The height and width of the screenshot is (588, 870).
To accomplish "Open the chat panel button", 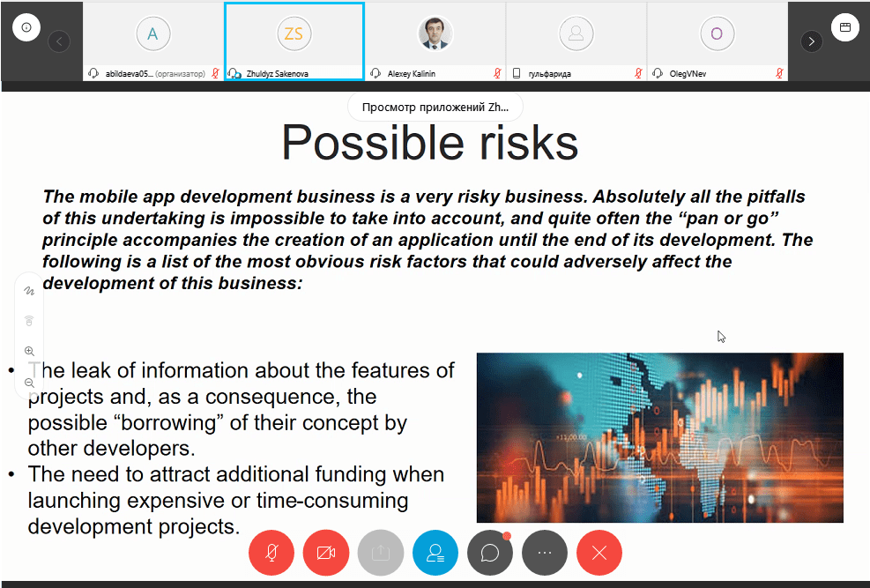I will (x=489, y=553).
